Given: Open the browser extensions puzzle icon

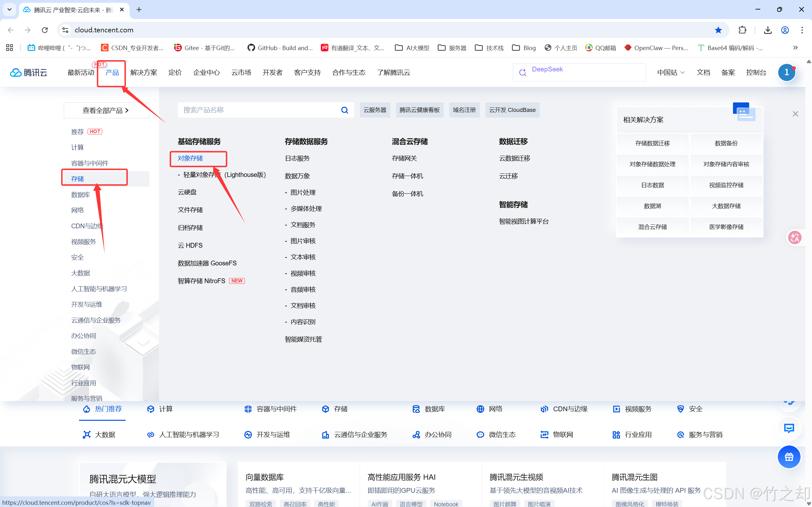Looking at the screenshot, I should [742, 30].
